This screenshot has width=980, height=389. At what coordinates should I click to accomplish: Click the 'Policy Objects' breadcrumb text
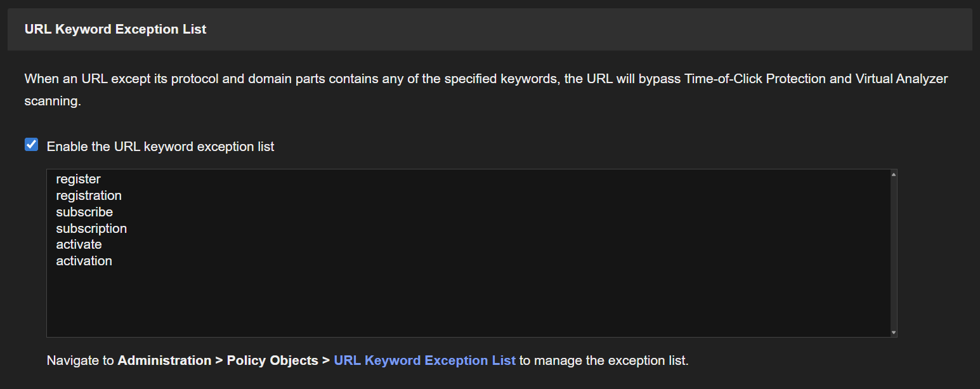point(272,360)
